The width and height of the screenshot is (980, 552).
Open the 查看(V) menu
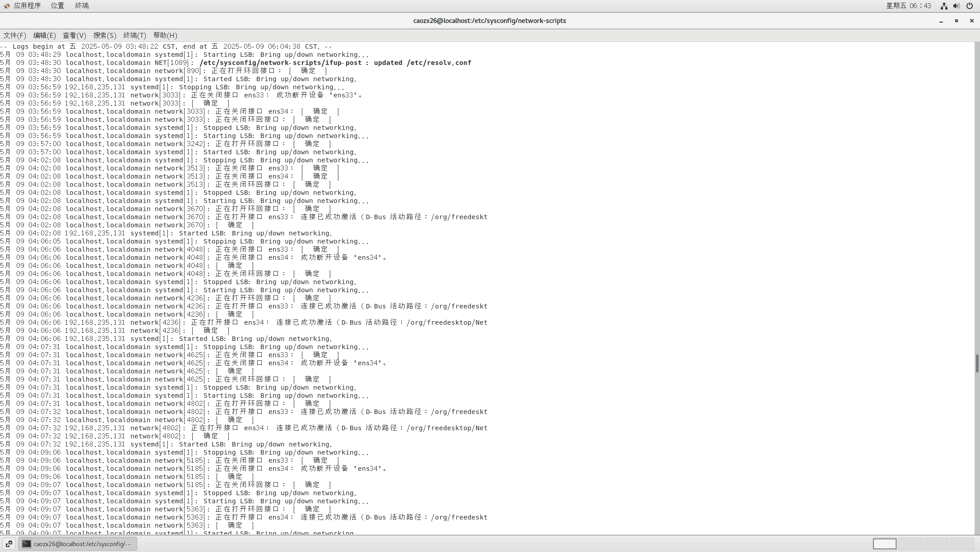(x=74, y=35)
